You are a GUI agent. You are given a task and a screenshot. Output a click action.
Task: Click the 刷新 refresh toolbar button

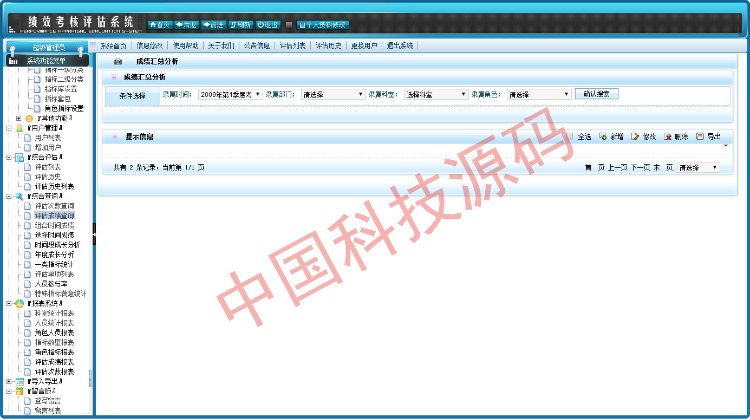241,25
